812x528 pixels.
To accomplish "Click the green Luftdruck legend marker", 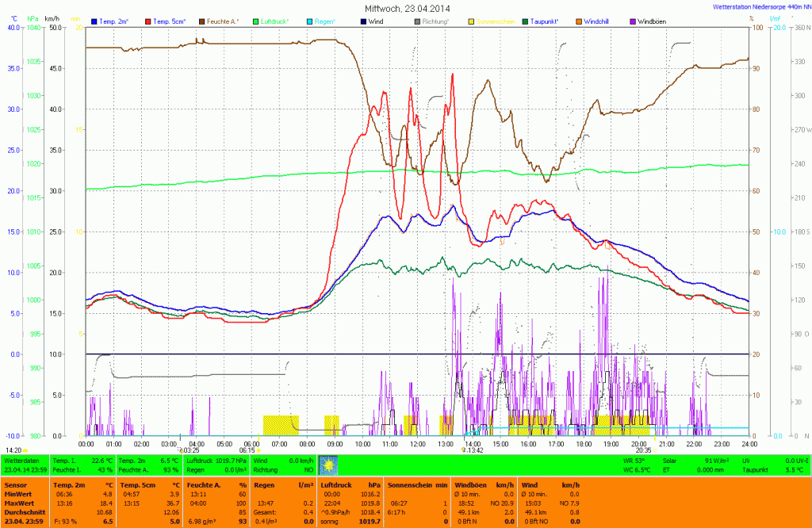I will coord(255,21).
